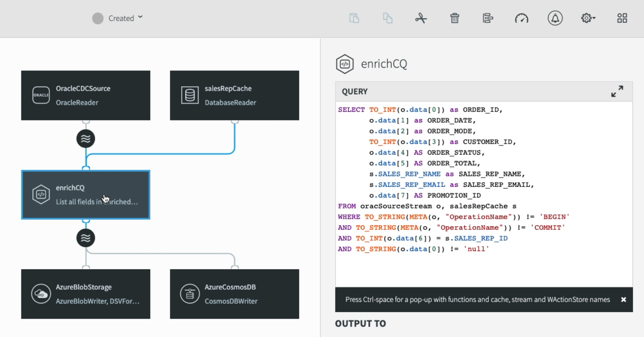Click the cloud icon on AzureBlobStorage
Screen dimensions: 644x337
click(41, 294)
